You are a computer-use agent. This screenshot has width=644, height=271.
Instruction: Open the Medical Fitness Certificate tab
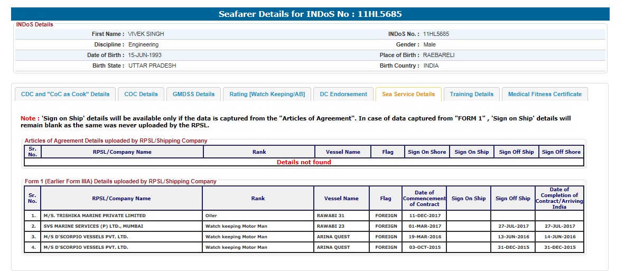pyautogui.click(x=545, y=94)
